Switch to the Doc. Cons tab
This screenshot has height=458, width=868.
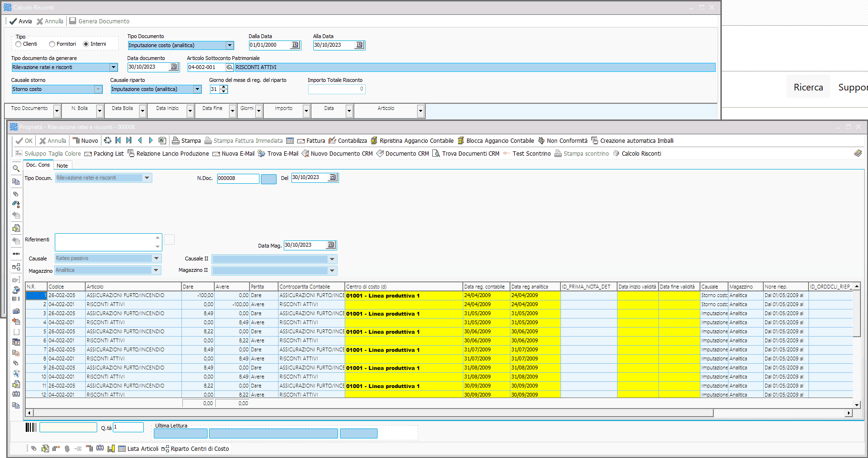(38, 165)
